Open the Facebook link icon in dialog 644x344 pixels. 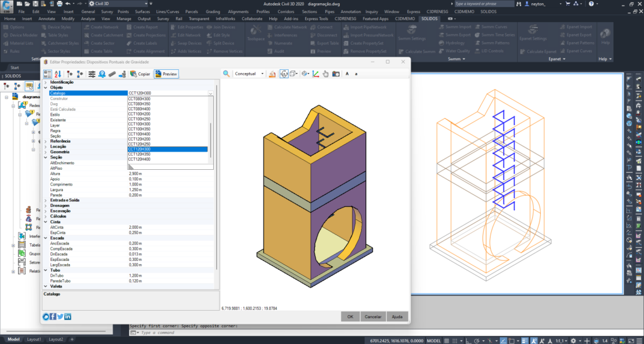[x=53, y=316]
